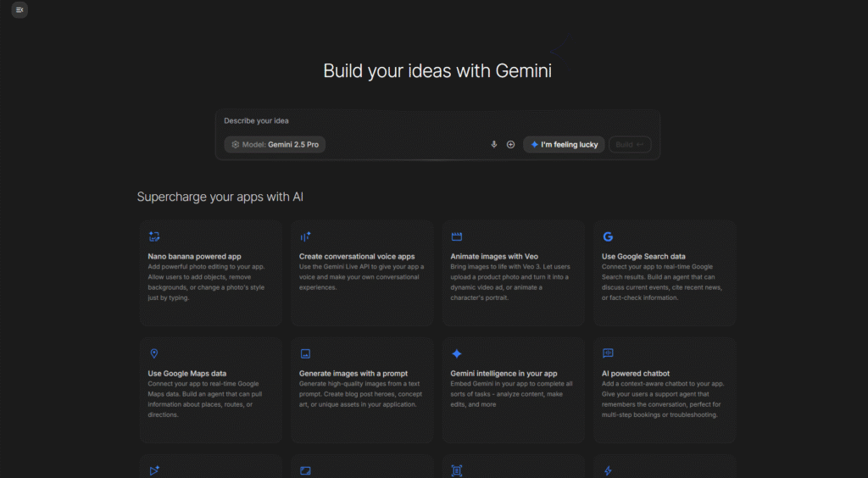The height and width of the screenshot is (478, 868).
Task: Click the add attachment plus icon
Action: (510, 145)
